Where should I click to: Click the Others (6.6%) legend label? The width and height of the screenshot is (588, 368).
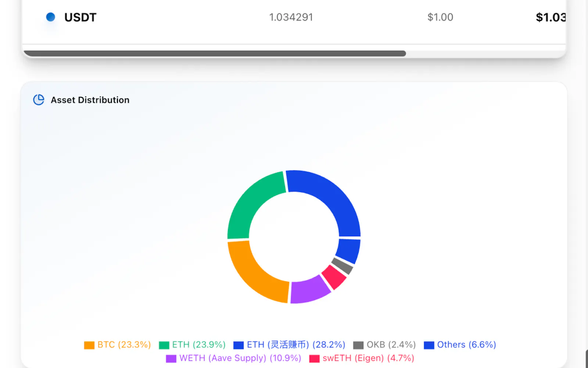click(467, 345)
